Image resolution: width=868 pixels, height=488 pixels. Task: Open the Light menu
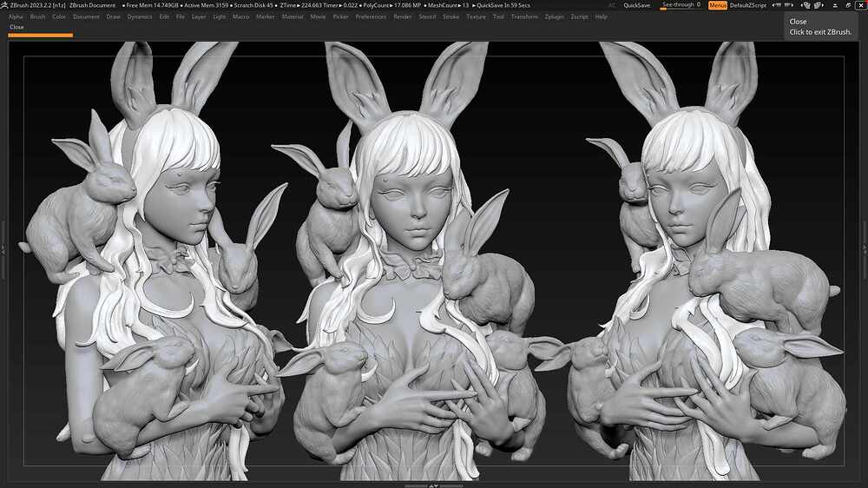click(x=220, y=16)
